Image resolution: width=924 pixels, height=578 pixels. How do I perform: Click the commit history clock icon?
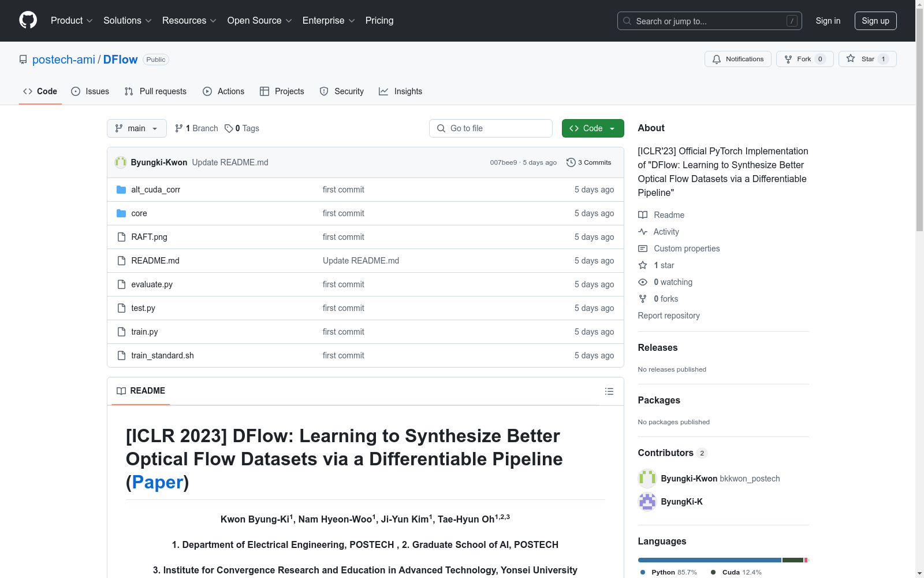click(x=571, y=162)
